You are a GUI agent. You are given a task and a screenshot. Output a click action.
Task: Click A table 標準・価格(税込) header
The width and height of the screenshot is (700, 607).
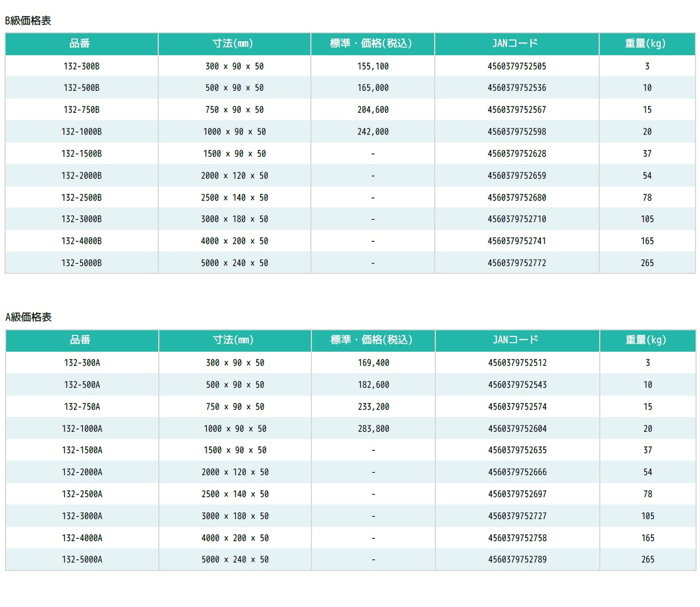tap(372, 340)
